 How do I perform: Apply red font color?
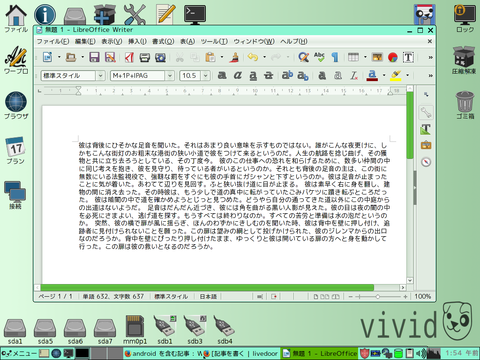[372, 76]
